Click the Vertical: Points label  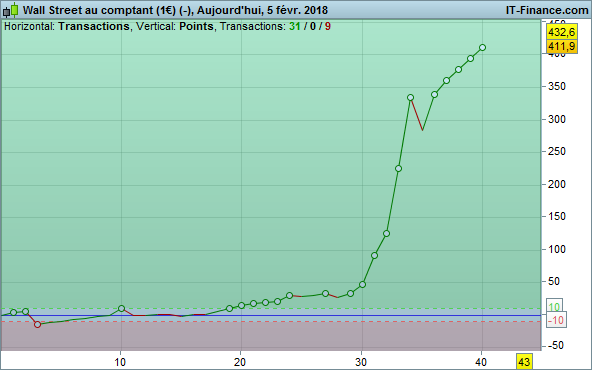coord(175,26)
